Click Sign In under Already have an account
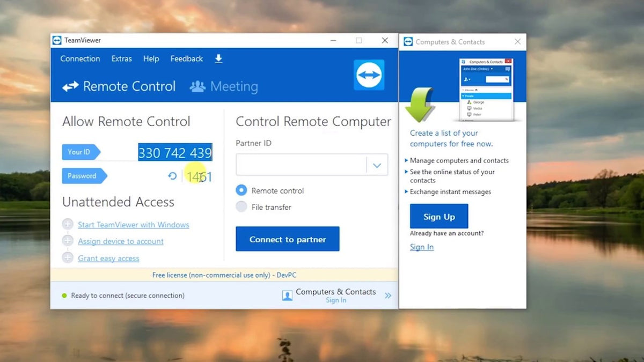 pyautogui.click(x=422, y=247)
